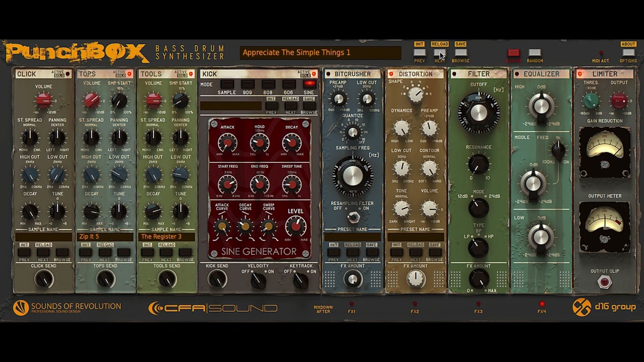Click the Equalizer Middle Freq knob
The height and width of the screenshot is (362, 644).
[557, 149]
